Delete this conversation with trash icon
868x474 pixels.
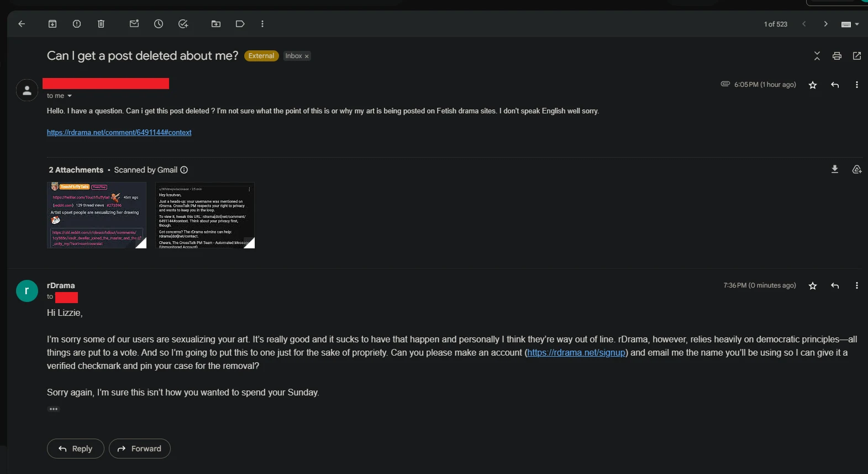point(101,24)
